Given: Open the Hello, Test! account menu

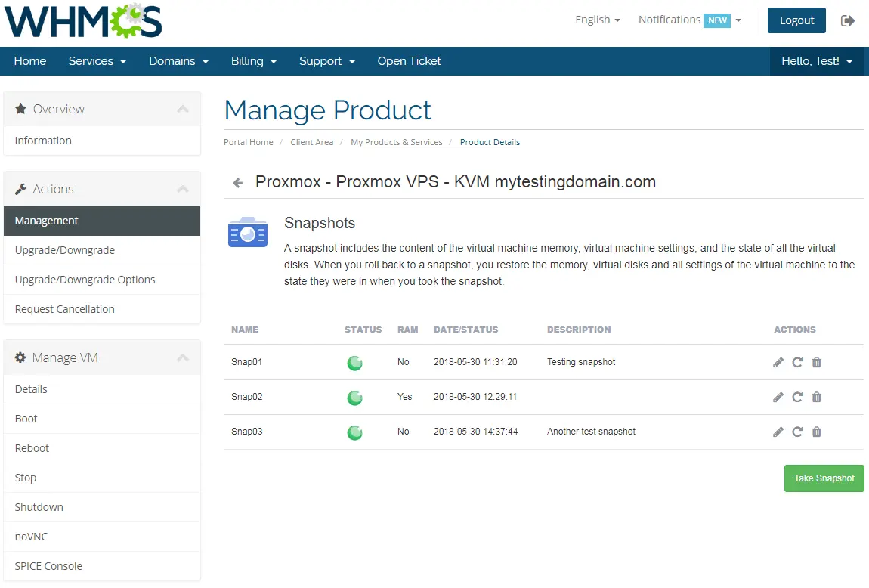Looking at the screenshot, I should click(817, 61).
